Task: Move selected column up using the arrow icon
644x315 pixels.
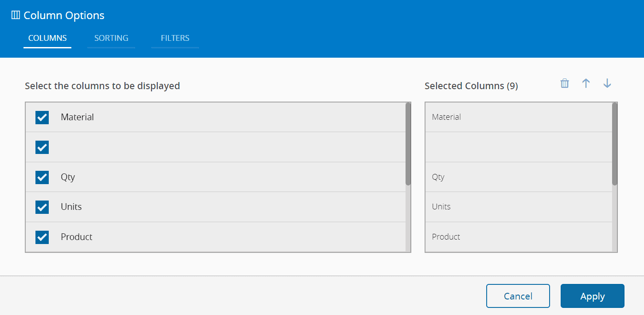Action: (585, 83)
